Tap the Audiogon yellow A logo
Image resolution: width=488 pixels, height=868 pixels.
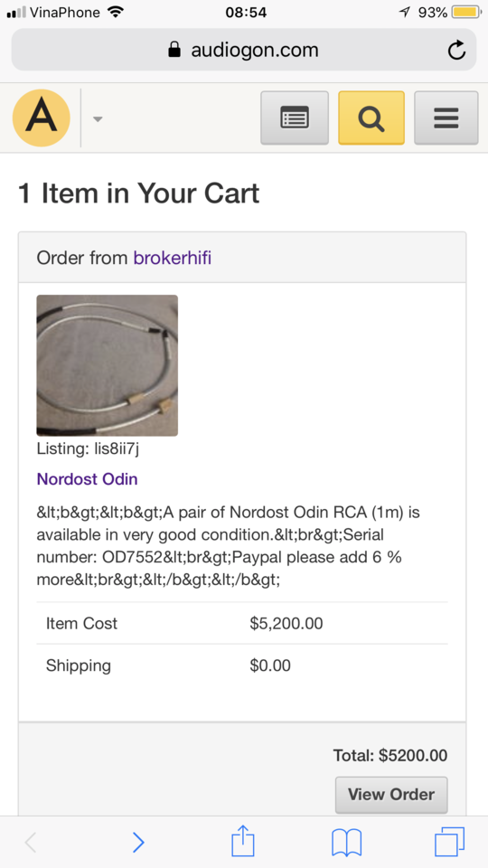[x=42, y=118]
